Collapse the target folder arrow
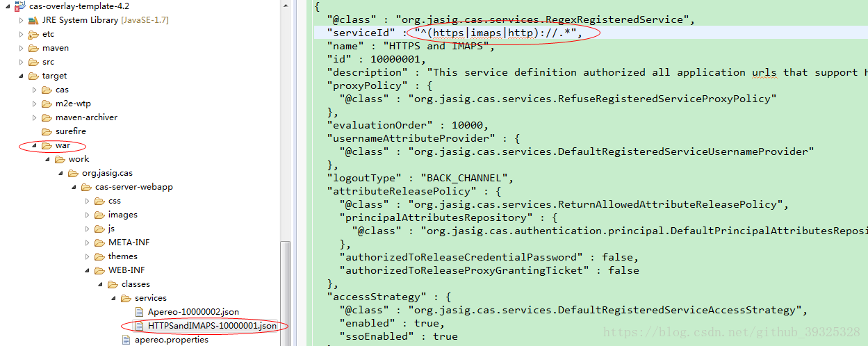 (22, 76)
